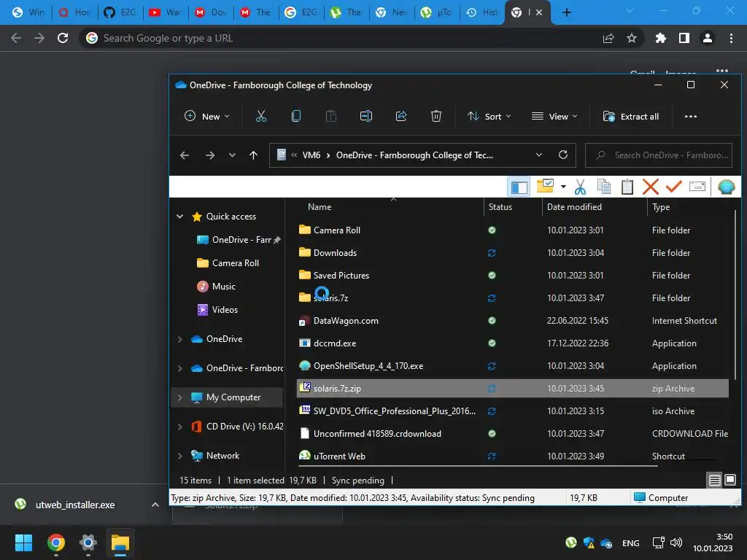Viewport: 747px width, 560px height.
Task: Expand OneDrive tree node
Action: (x=179, y=339)
